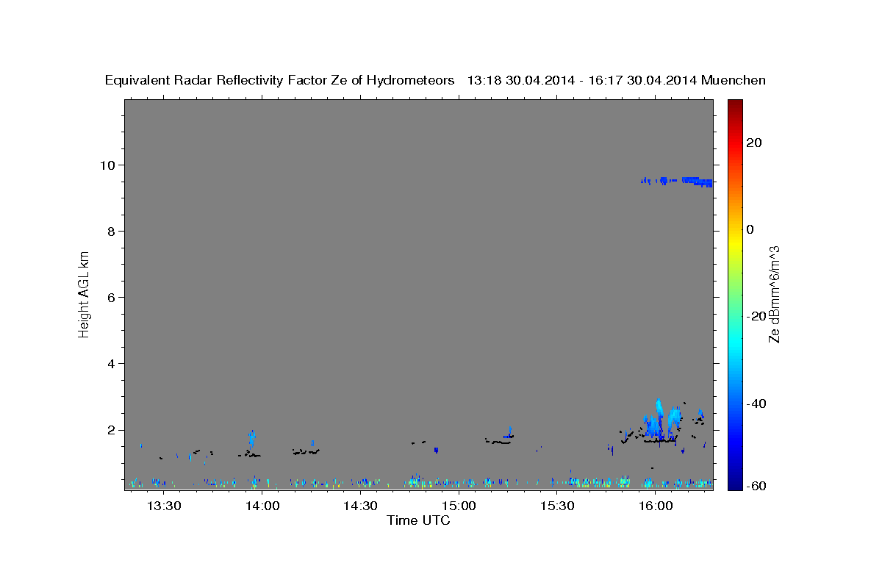
Task: Click the '15:30' time tick label
Action: (x=558, y=506)
